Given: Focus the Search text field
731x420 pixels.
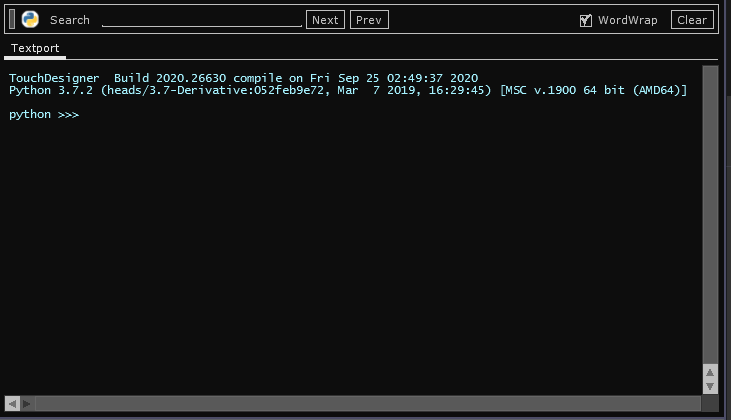Looking at the screenshot, I should tap(201, 19).
